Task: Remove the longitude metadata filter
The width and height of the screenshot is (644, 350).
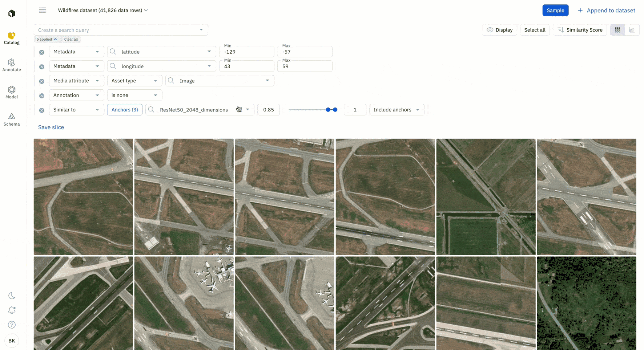Action: tap(42, 67)
